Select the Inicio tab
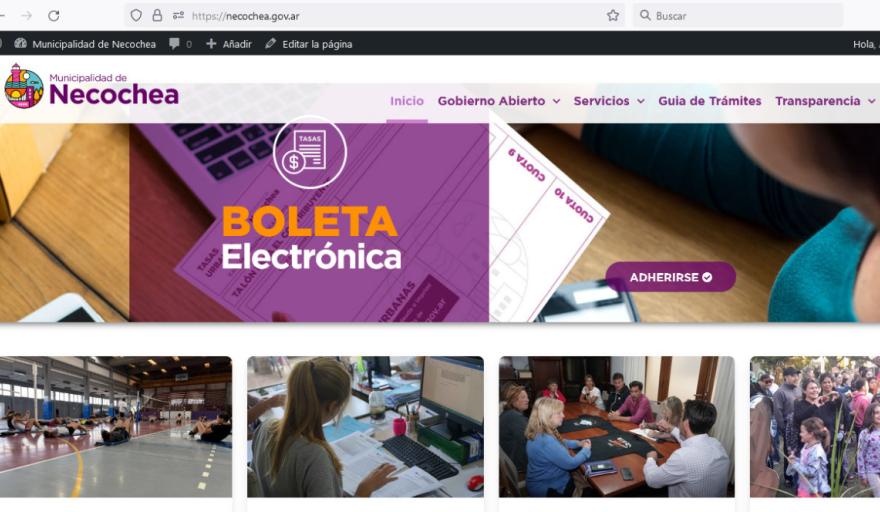Screen dimensions: 880x512 pos(407,101)
